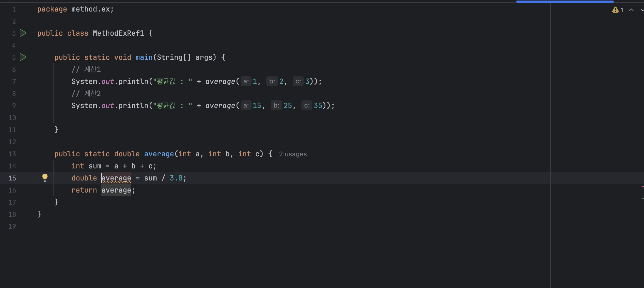The height and width of the screenshot is (288, 644).
Task: Click parameter hint 'c:' before value 35
Action: 307,106
